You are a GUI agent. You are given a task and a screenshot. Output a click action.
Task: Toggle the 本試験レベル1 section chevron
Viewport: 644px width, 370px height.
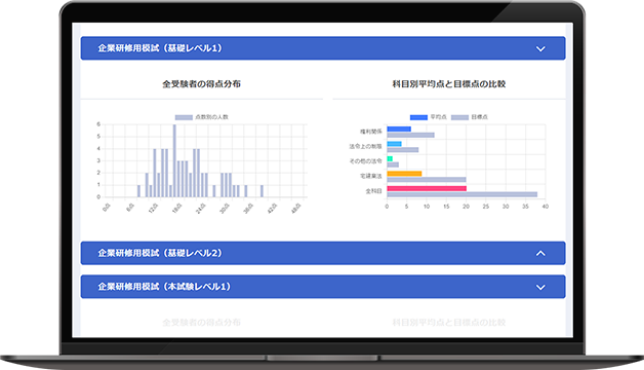click(540, 287)
